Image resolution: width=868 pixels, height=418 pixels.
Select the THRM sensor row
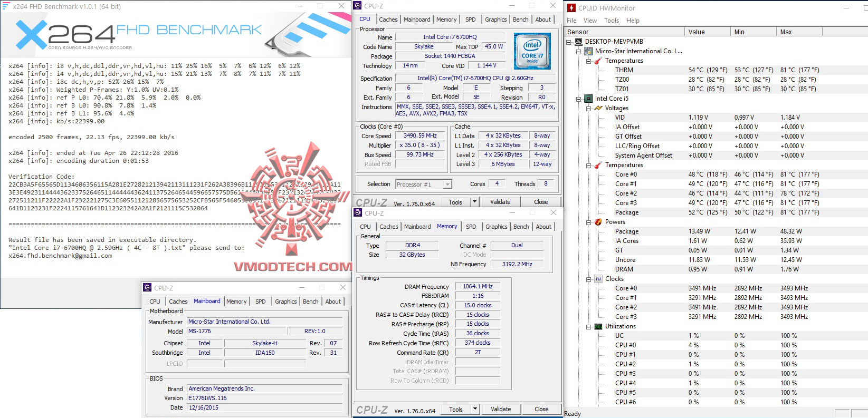[717, 70]
